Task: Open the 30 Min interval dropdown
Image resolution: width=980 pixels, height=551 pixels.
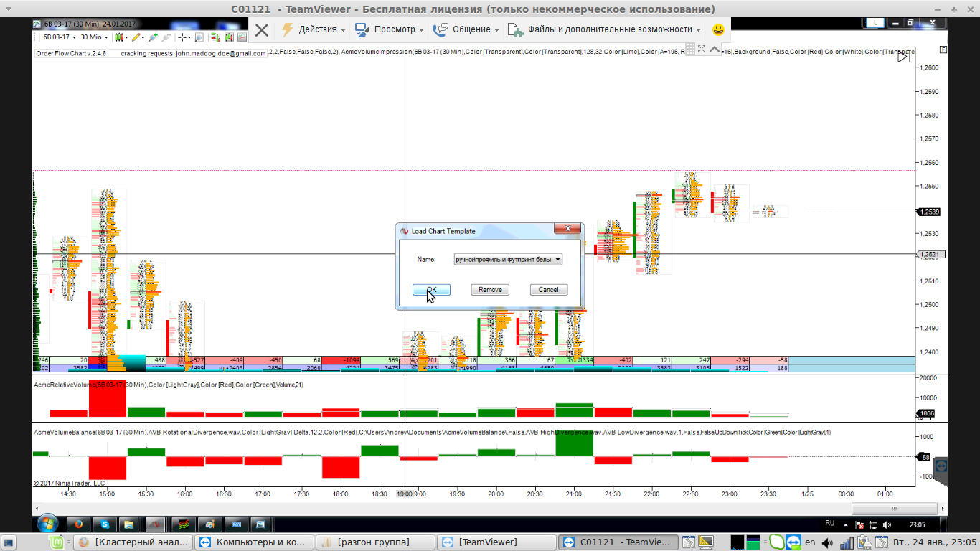Action: pos(94,37)
